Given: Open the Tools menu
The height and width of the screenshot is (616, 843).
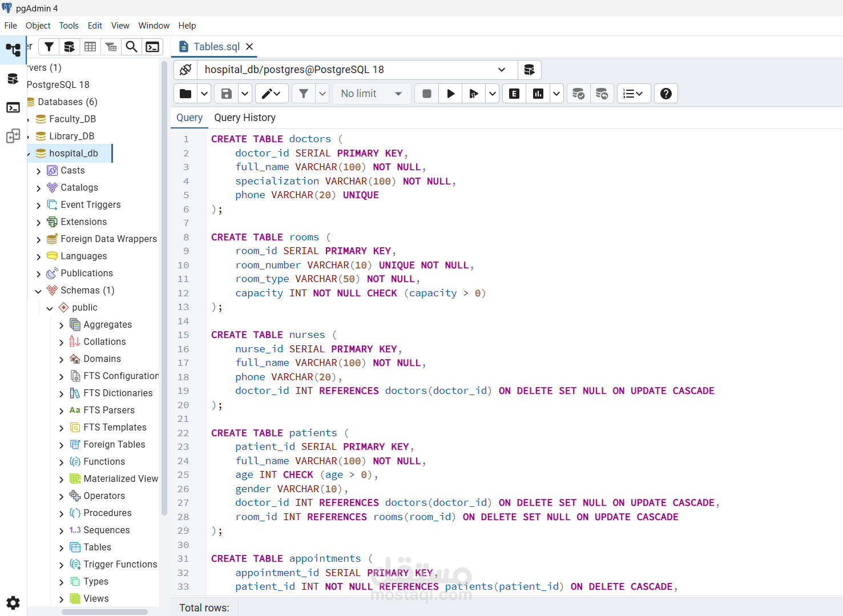Looking at the screenshot, I should [68, 26].
